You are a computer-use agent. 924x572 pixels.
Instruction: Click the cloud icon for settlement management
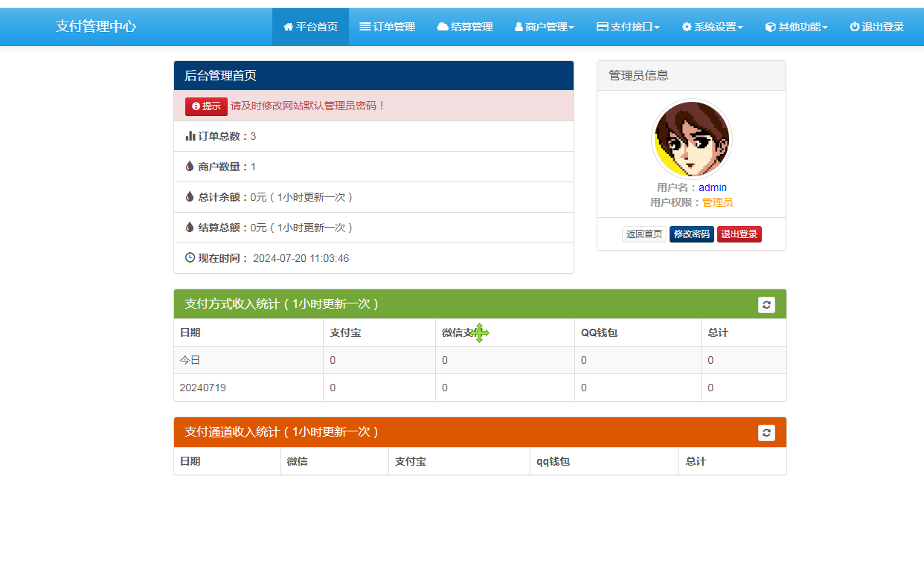(x=443, y=27)
